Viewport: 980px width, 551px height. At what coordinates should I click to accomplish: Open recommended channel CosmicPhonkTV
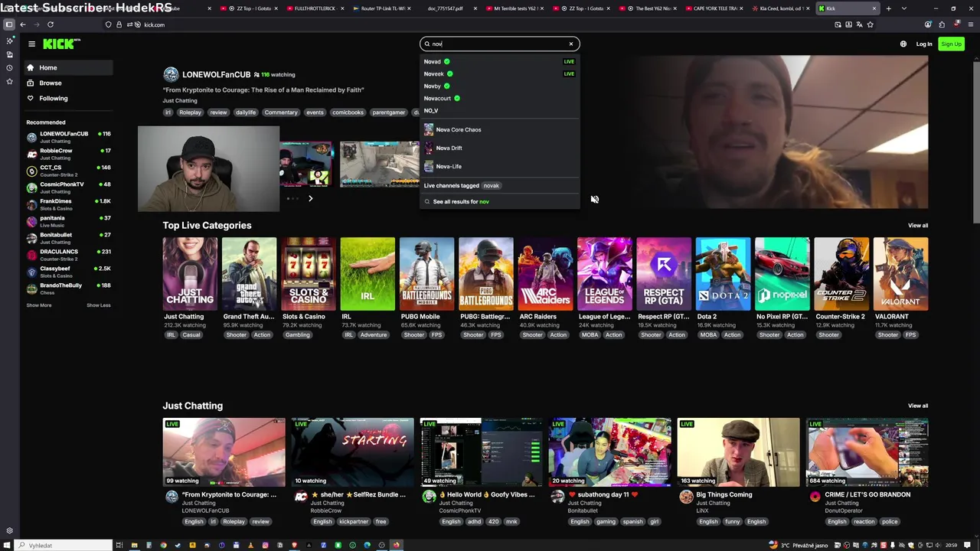(x=68, y=187)
